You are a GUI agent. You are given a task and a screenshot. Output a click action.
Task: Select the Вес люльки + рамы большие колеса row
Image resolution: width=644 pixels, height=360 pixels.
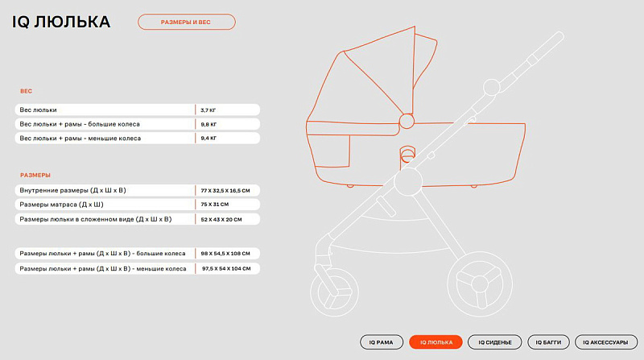105,124
